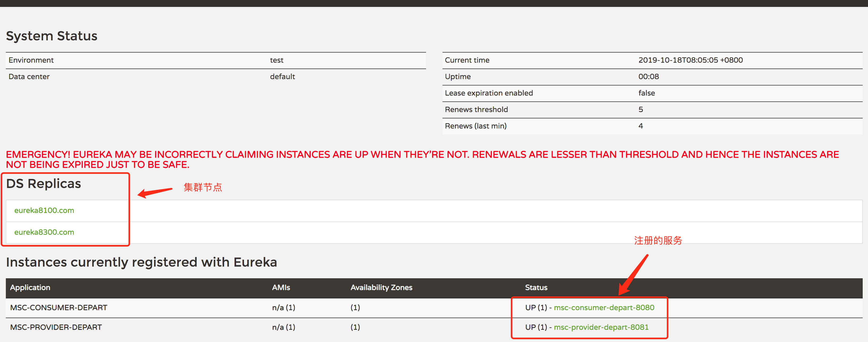The height and width of the screenshot is (342, 868).
Task: Click the Lease expiration enabled row label
Action: (489, 93)
